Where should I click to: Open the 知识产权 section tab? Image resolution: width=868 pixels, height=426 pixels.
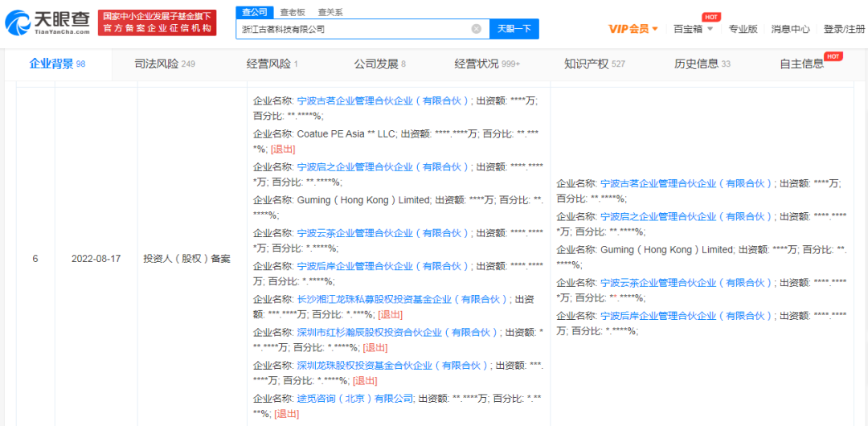(594, 64)
